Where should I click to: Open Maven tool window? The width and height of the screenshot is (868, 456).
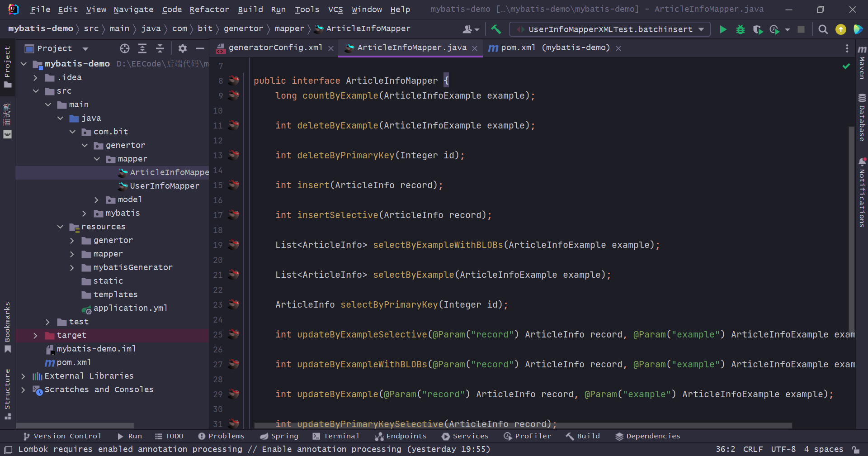pos(862,62)
